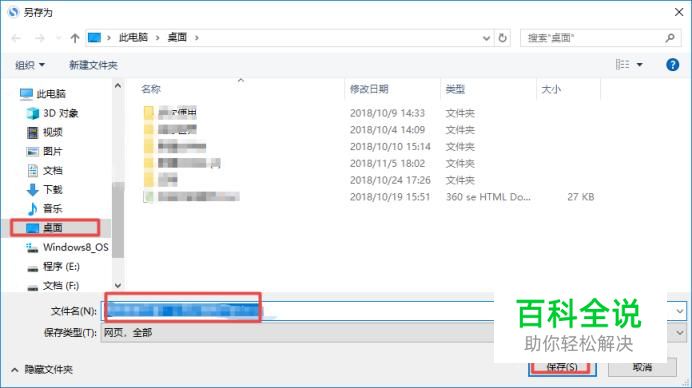Refresh the current folder view
This screenshot has width=692, height=388.
(x=502, y=38)
